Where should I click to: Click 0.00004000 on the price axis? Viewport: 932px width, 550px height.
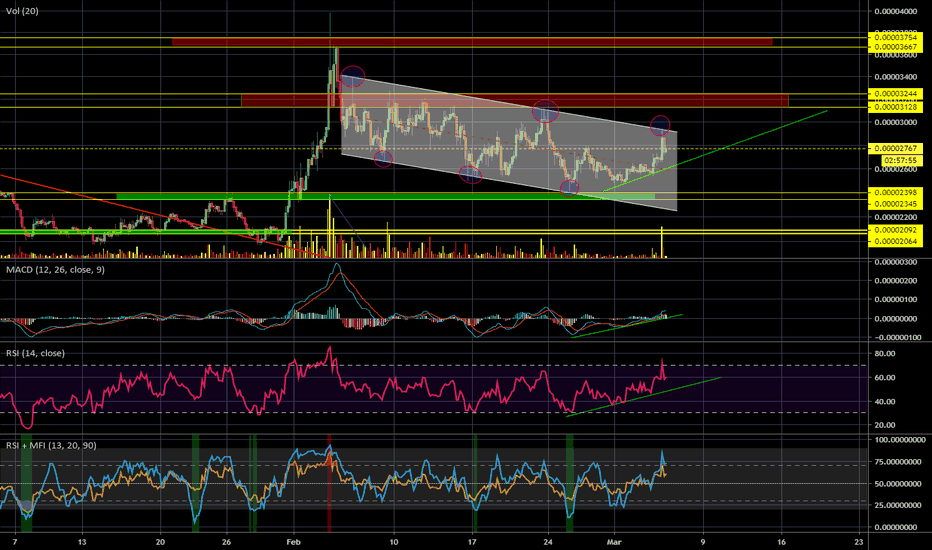896,12
